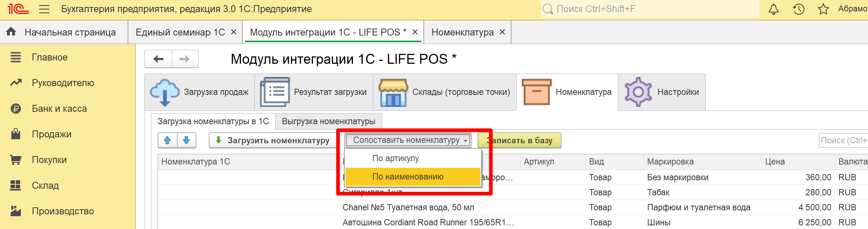Image resolution: width=868 pixels, height=229 pixels.
Task: Navigate back with the left arrow
Action: (x=158, y=59)
